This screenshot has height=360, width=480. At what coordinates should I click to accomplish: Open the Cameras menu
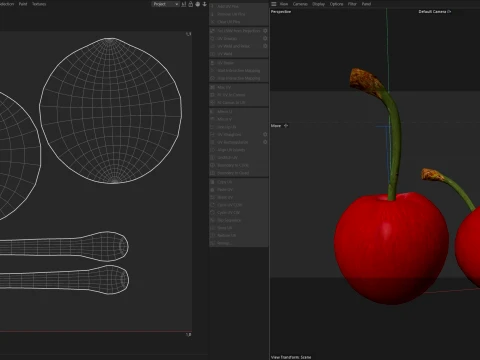point(300,4)
